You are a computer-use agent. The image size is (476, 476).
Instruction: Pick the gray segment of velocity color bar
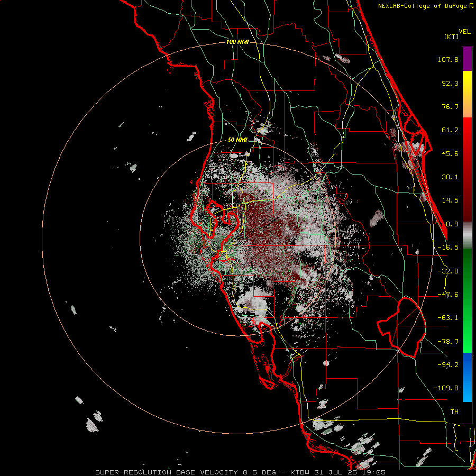pyautogui.click(x=467, y=235)
